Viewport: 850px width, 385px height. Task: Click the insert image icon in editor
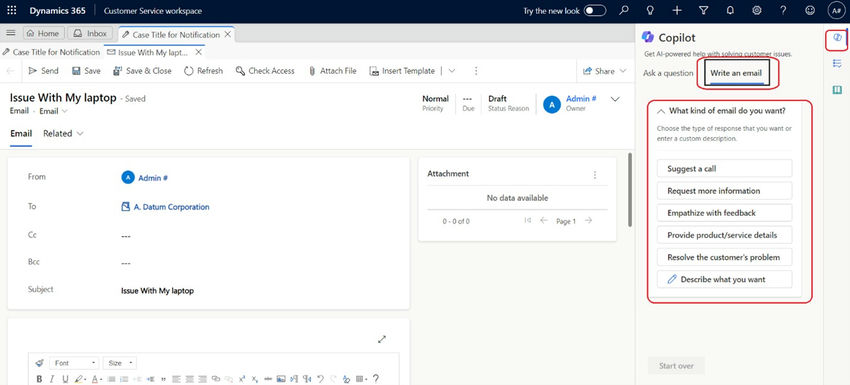pos(281,379)
